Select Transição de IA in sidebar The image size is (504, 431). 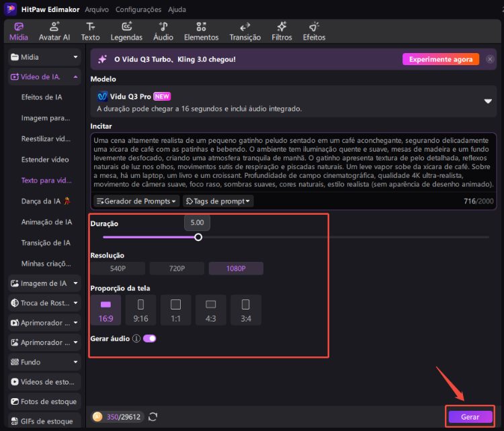click(x=46, y=243)
